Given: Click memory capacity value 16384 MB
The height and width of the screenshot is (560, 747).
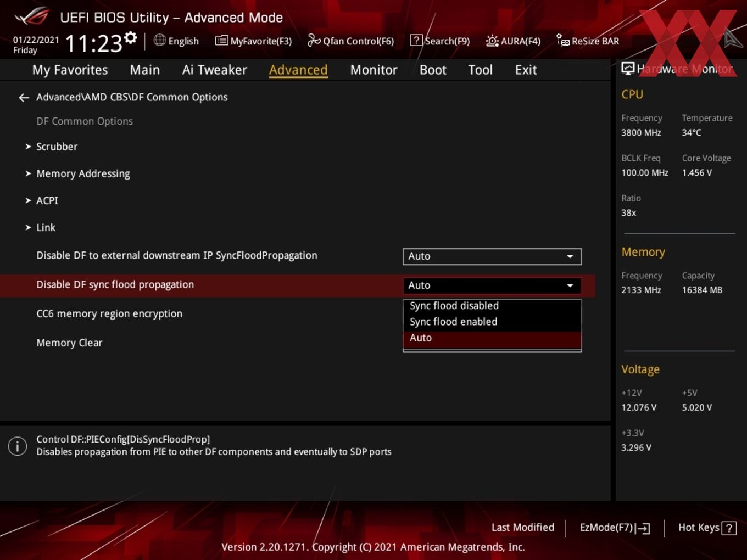Looking at the screenshot, I should pyautogui.click(x=702, y=290).
